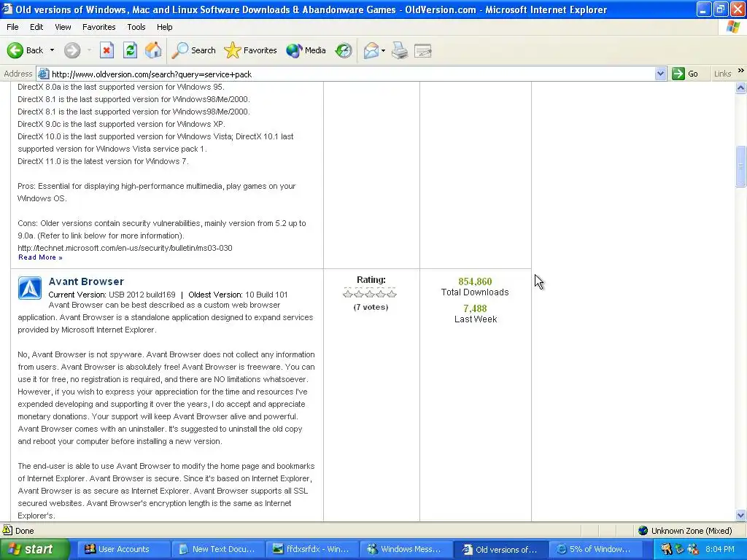This screenshot has height=560, width=747.
Task: Expand the address bar dropdown list
Action: pos(660,74)
